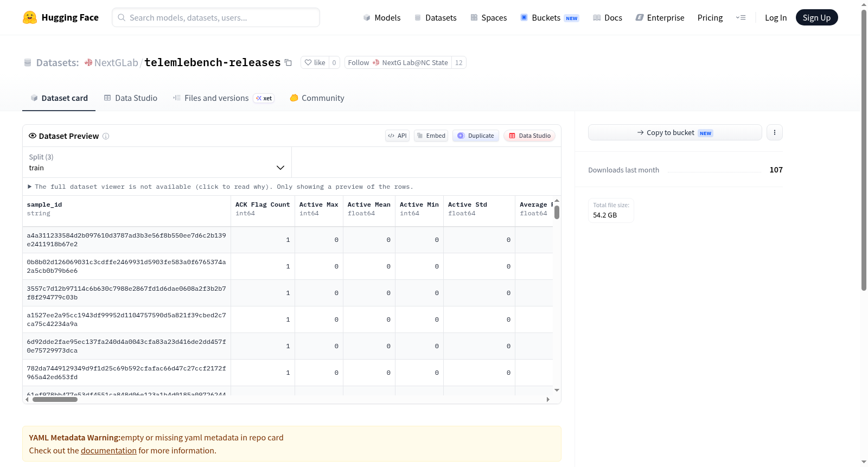Copy dataset name with the copy icon
This screenshot has width=868, height=467.
(x=288, y=63)
